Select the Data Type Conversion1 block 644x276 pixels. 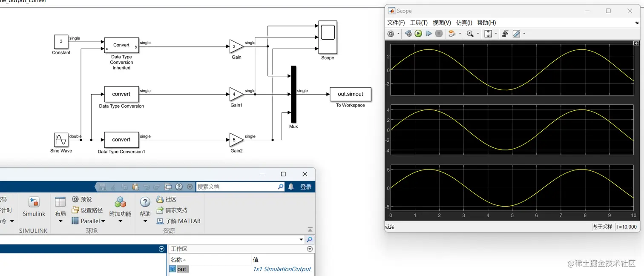pyautogui.click(x=121, y=140)
